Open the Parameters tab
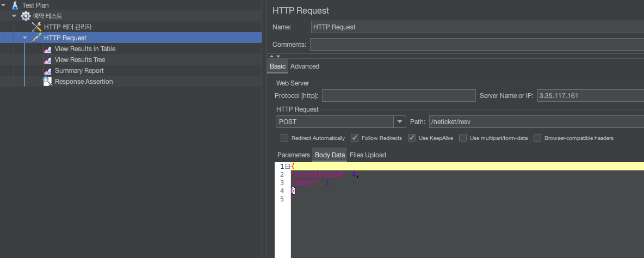 click(x=293, y=155)
